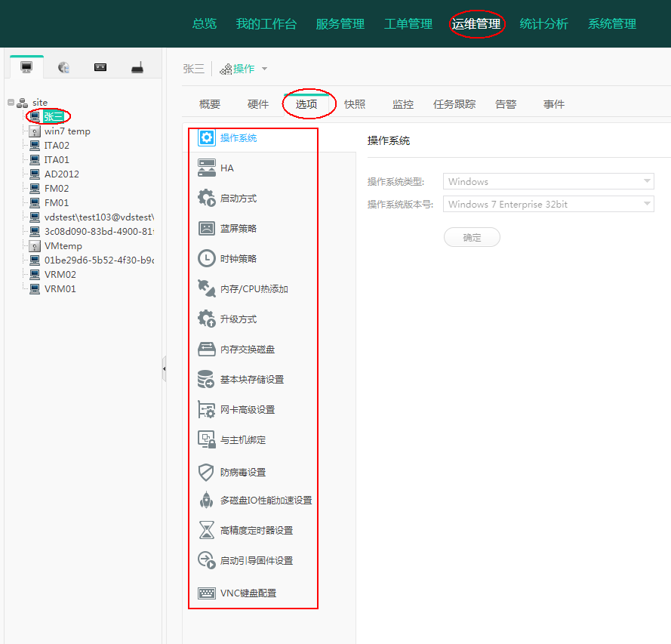
Task: Click the 内存交换磁盘 disk icon
Action: pos(207,349)
